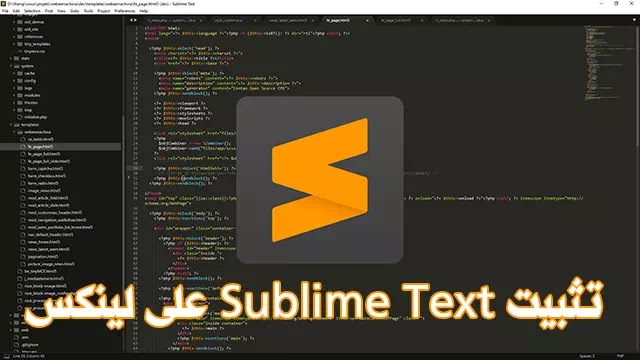Click the .gitignore file icon
Screen dimensions: 640x360
click(x=16, y=344)
